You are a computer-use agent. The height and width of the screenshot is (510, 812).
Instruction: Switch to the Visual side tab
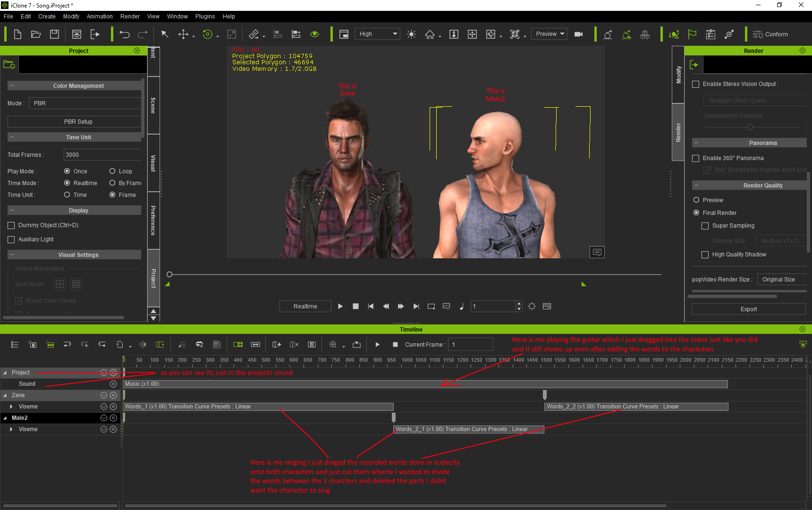[x=153, y=163]
